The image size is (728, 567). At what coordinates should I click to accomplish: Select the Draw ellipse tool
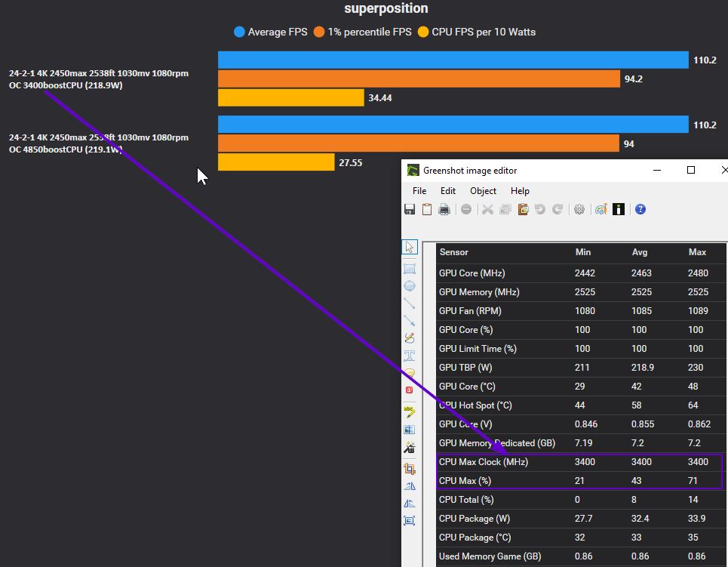coord(410,286)
